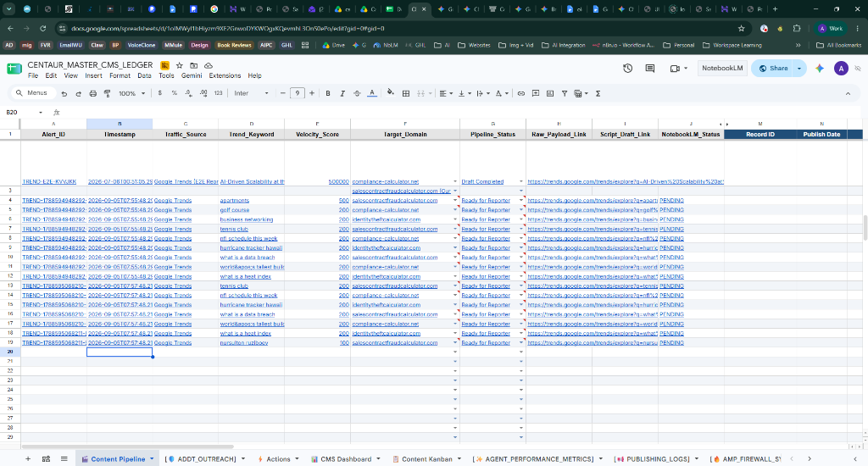The width and height of the screenshot is (868, 466).
Task: Open vertical align dropdown
Action: click(464, 93)
